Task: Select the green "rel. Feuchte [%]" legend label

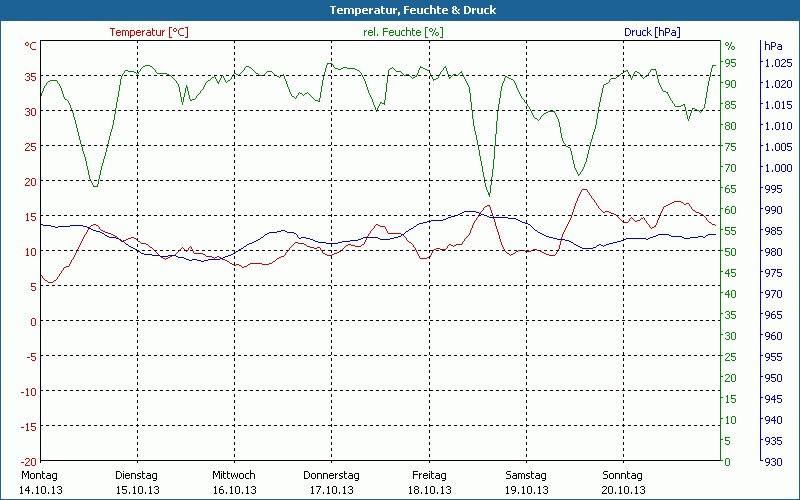Action: point(403,32)
